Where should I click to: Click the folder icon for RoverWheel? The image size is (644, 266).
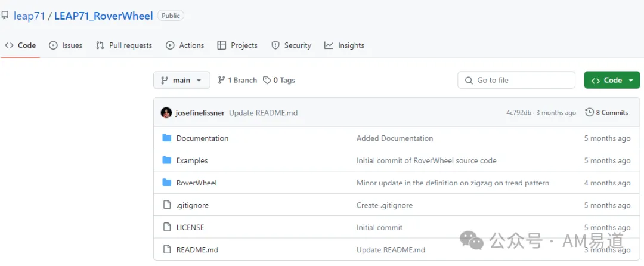(166, 183)
